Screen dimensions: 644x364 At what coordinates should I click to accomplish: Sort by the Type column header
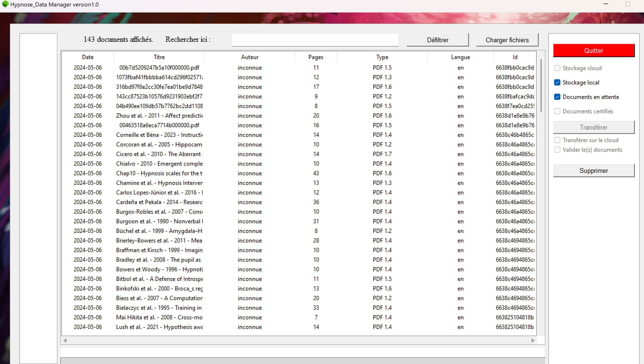point(382,57)
